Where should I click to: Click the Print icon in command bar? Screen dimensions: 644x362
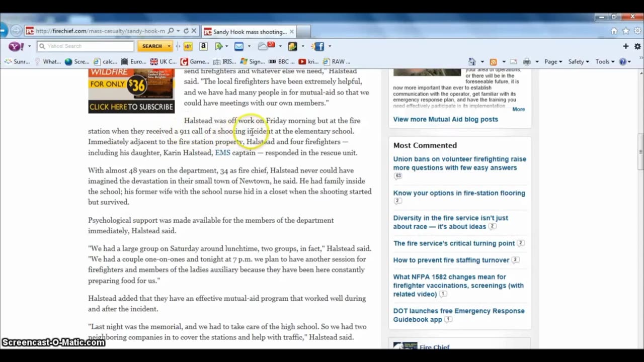click(527, 62)
